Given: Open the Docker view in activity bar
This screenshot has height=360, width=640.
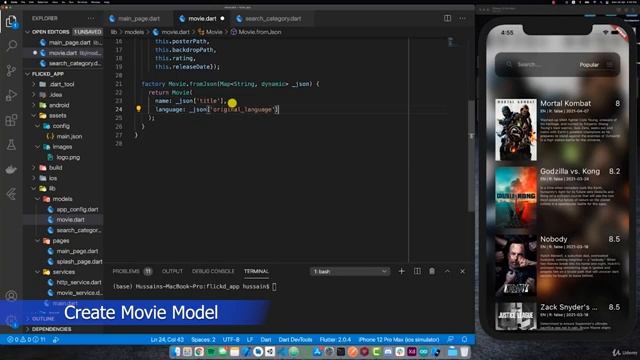Looking at the screenshot, I should (11, 169).
